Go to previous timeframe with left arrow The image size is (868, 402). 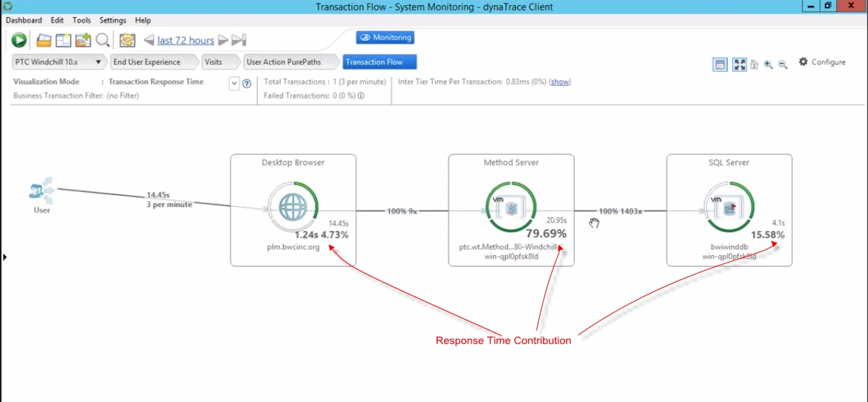(x=149, y=40)
